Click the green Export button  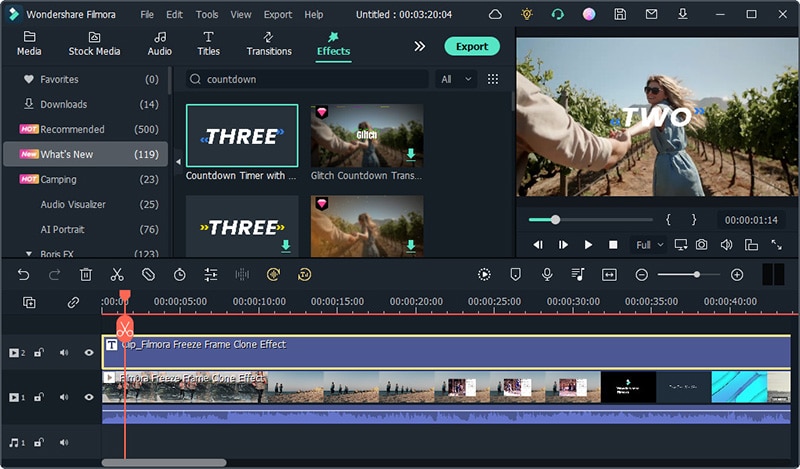click(x=472, y=46)
